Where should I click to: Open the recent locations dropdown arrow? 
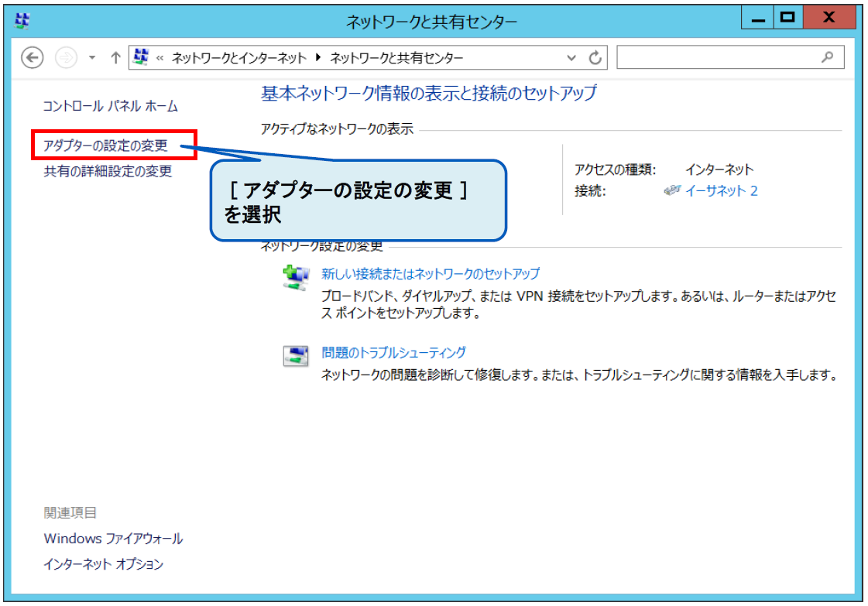(92, 58)
